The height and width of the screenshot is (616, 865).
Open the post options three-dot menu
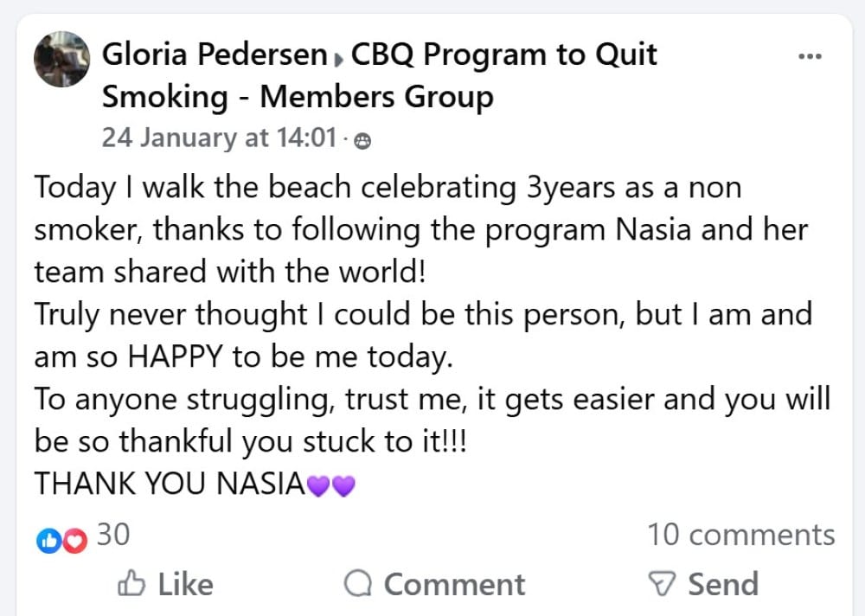(x=811, y=55)
